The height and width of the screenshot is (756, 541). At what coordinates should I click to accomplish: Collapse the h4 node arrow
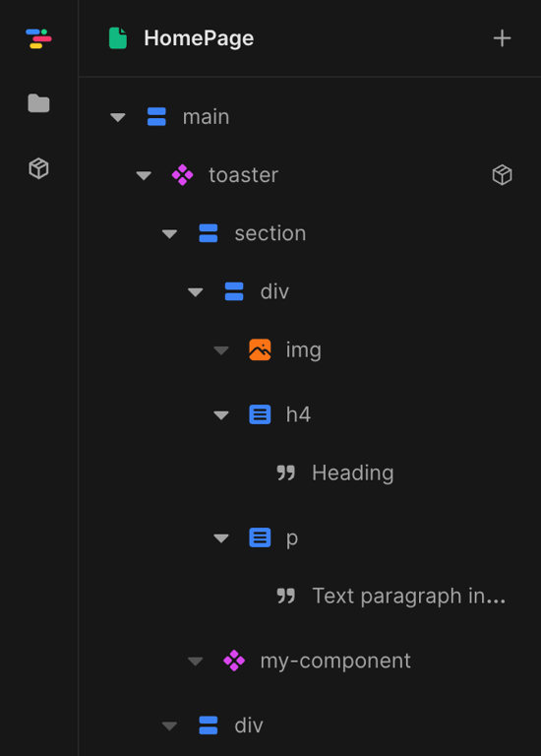[x=221, y=415]
